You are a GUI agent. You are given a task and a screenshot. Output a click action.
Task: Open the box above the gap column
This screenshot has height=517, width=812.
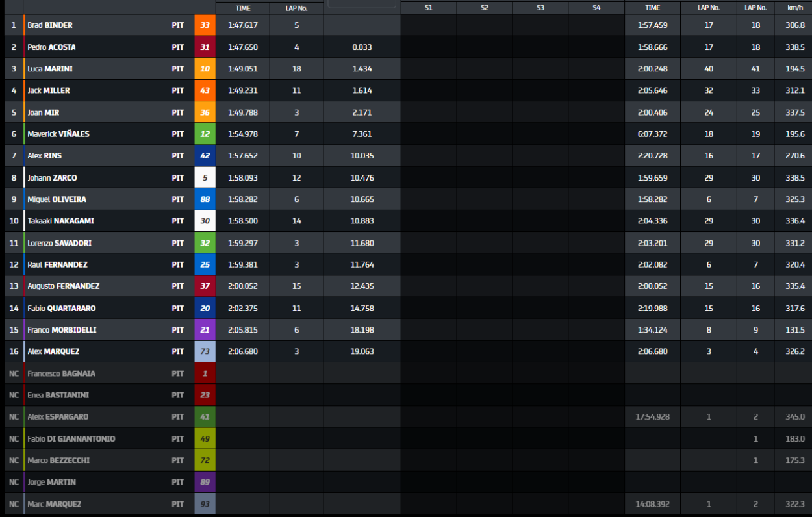362,4
